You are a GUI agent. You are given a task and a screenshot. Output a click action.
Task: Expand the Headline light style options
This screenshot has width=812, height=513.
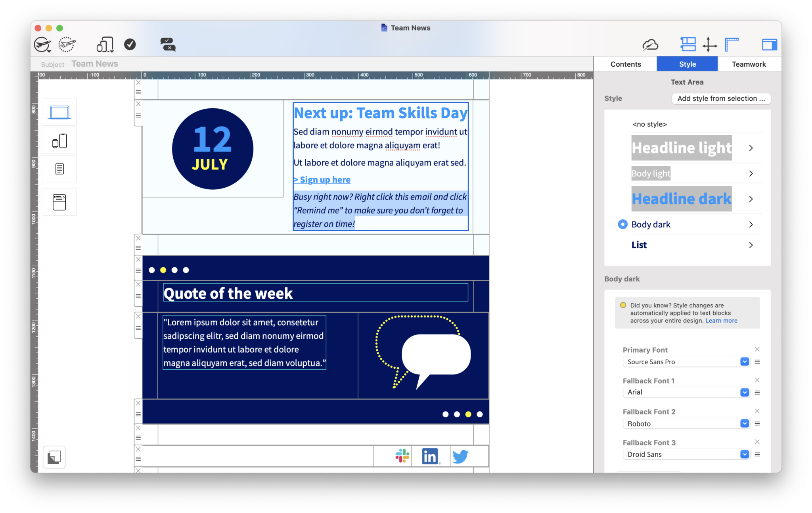pos(751,148)
